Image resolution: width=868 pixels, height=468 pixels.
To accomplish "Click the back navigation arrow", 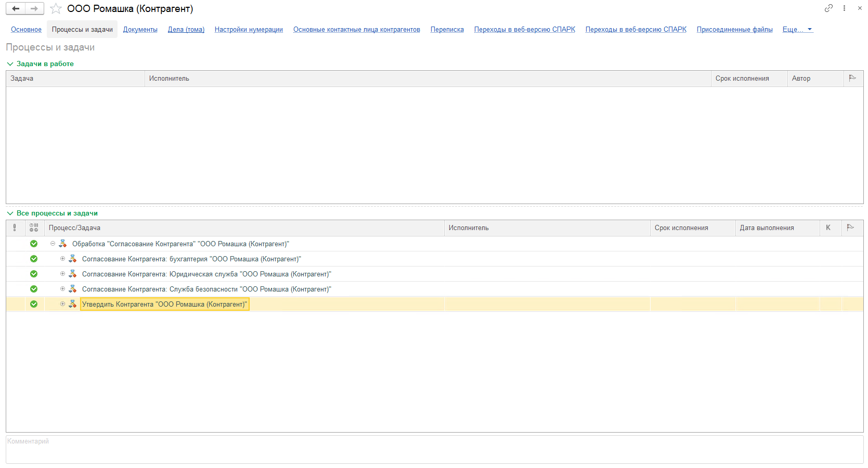I will pos(16,9).
